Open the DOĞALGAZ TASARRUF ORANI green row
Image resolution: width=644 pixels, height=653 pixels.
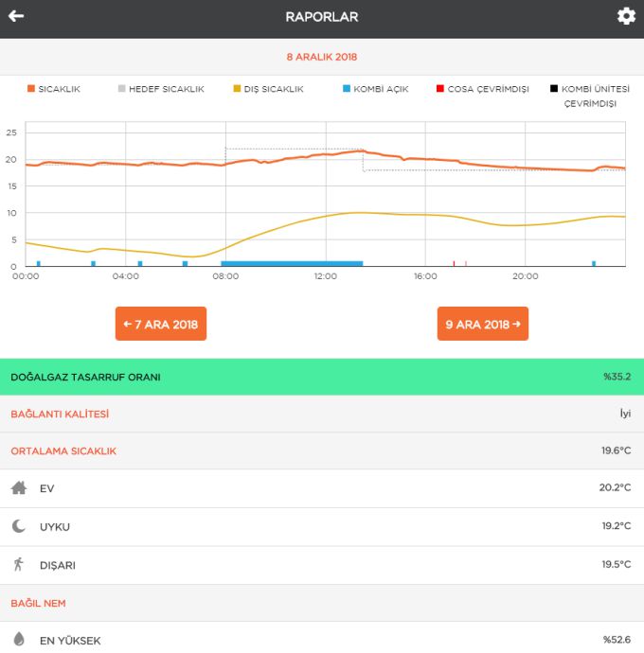[x=322, y=377]
